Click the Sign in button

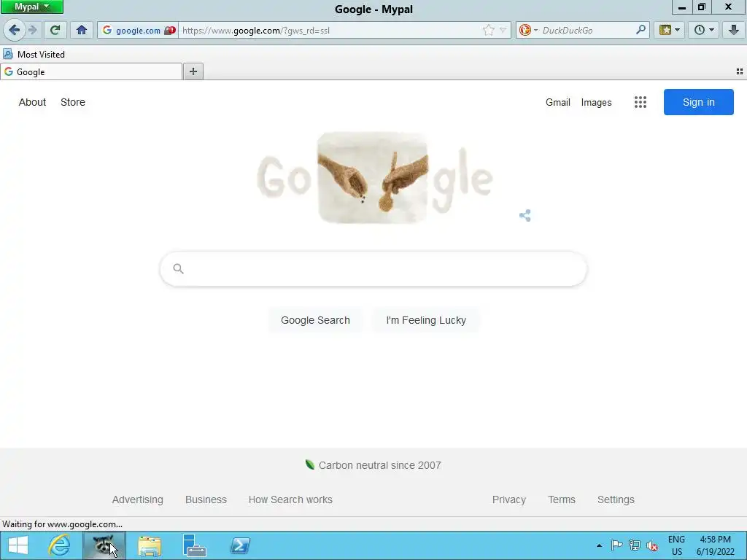(698, 102)
